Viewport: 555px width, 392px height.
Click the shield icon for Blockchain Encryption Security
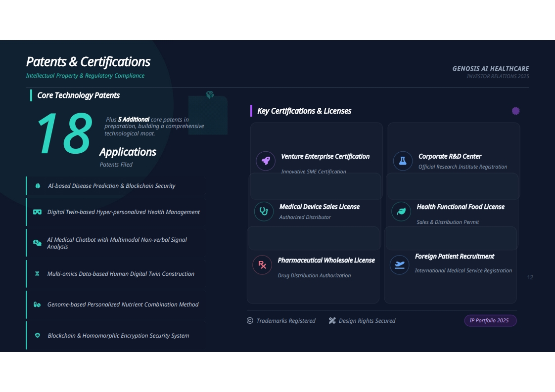[x=38, y=335]
